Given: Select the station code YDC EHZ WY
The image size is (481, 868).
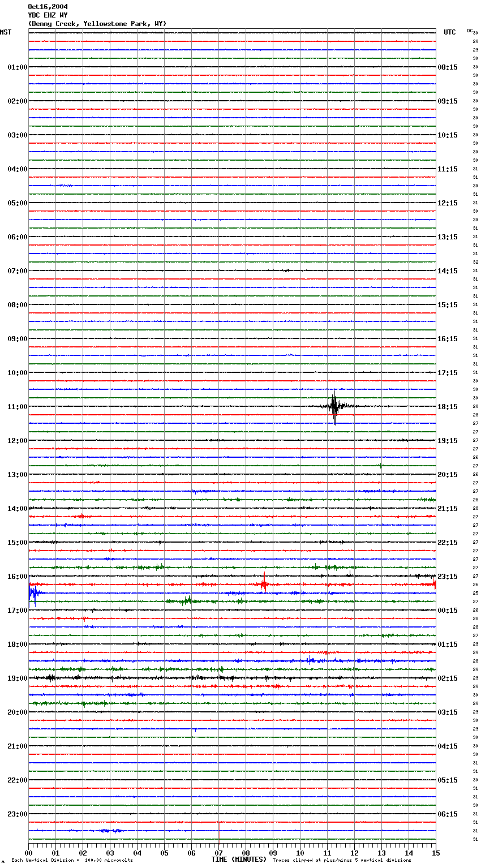Looking at the screenshot, I should click(x=48, y=15).
